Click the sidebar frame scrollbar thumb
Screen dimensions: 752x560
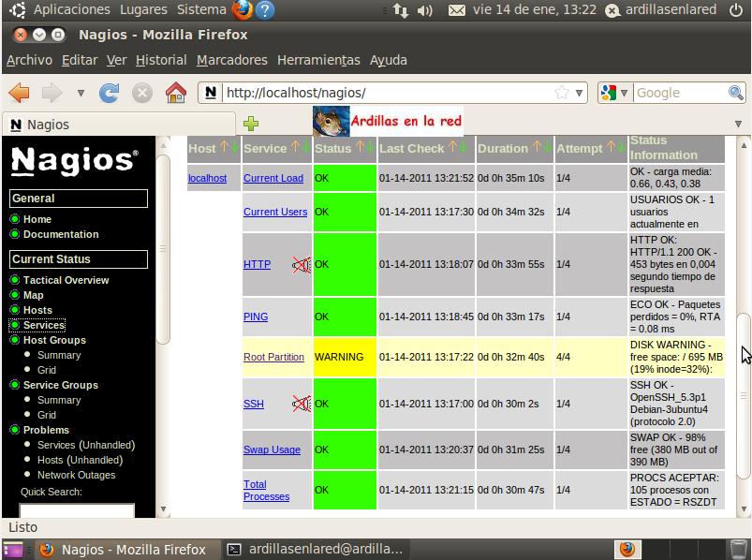pyautogui.click(x=163, y=249)
